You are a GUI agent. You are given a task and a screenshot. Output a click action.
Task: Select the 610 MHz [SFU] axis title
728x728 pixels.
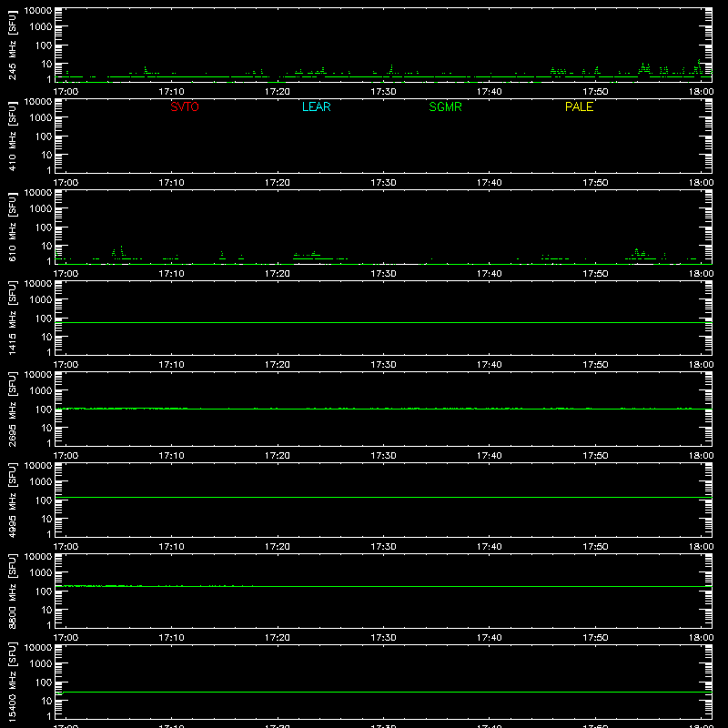12,227
